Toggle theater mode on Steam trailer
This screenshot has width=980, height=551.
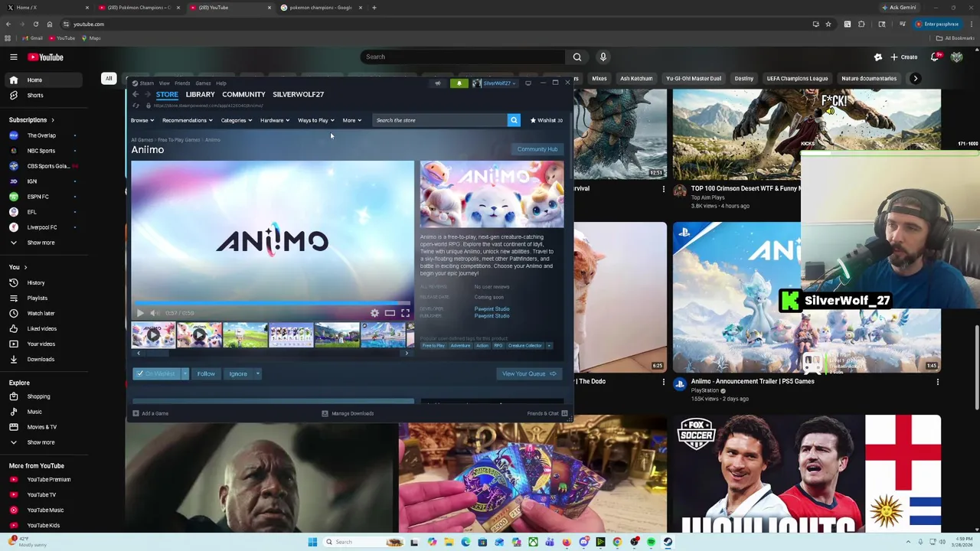pyautogui.click(x=390, y=313)
